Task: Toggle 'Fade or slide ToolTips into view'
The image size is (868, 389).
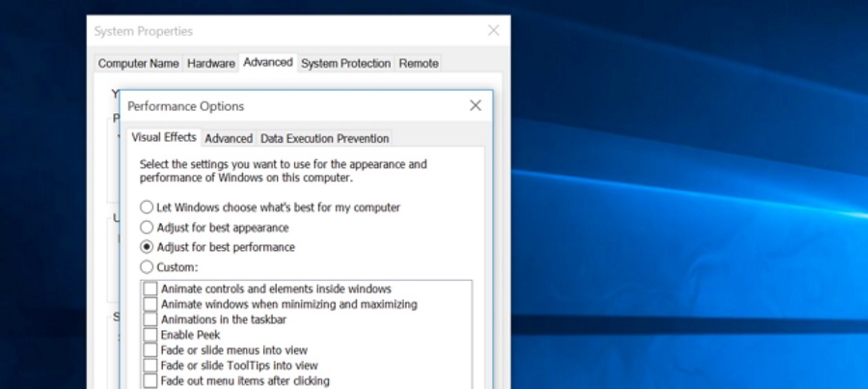Action: tap(150, 366)
